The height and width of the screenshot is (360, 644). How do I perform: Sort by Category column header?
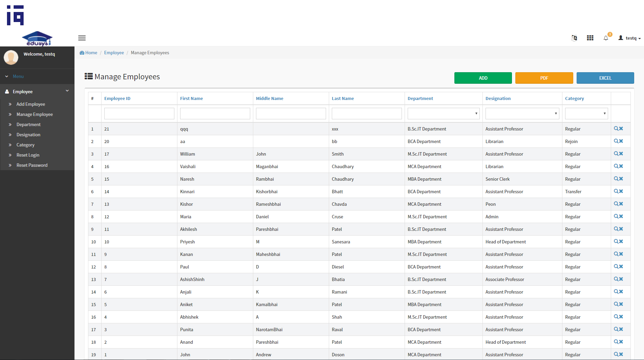tap(574, 98)
